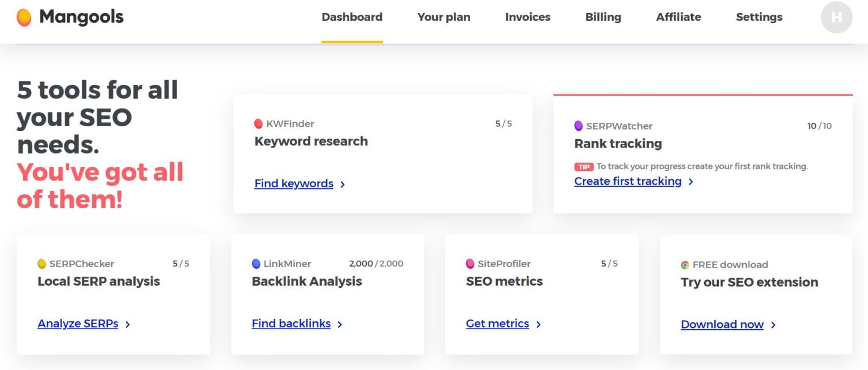Click the Create first tracking link
This screenshot has height=370, width=868.
coord(628,182)
